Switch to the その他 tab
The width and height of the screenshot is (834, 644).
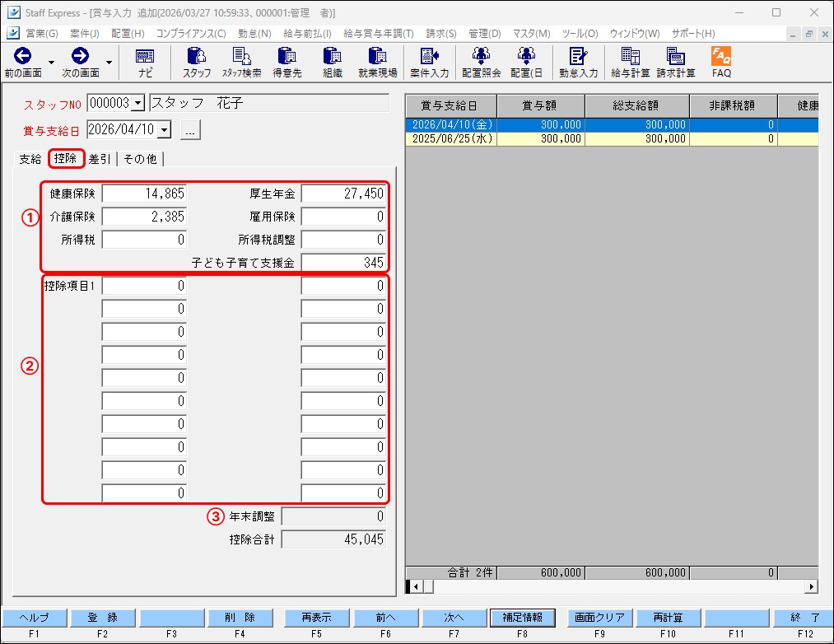140,159
